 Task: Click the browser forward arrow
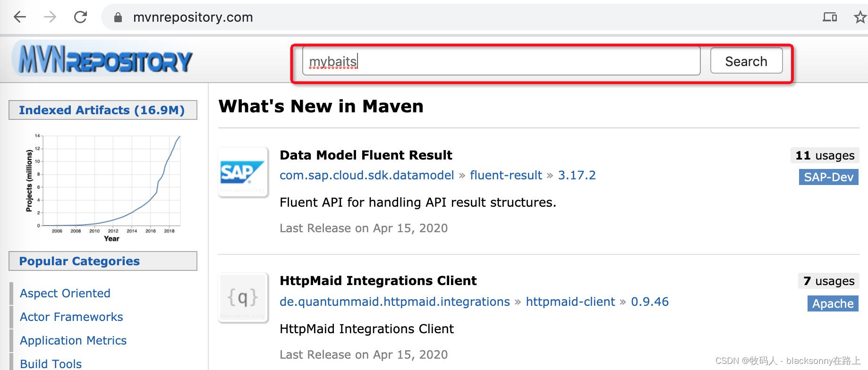click(50, 17)
